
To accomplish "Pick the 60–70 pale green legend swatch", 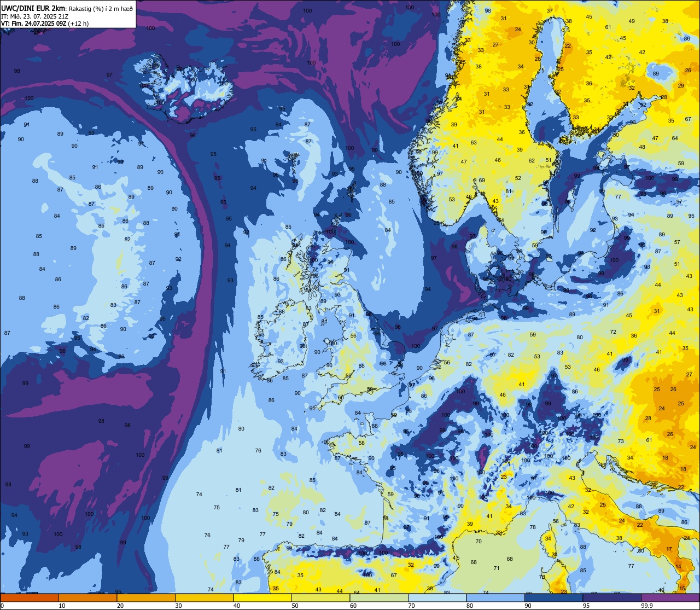I will pyautogui.click(x=379, y=597).
